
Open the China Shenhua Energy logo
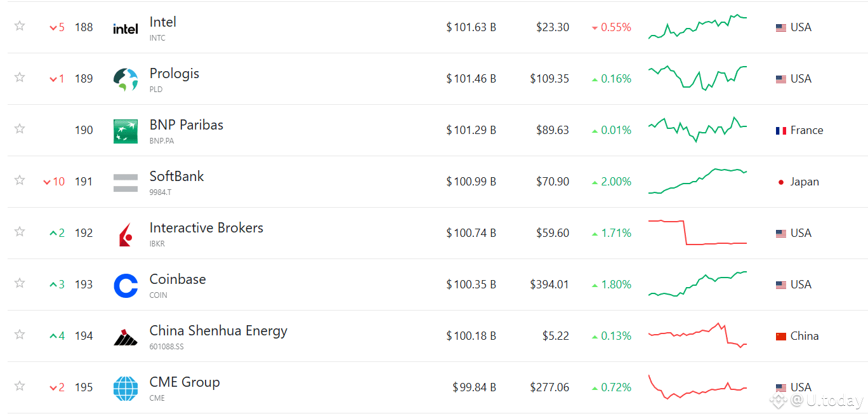(x=126, y=337)
